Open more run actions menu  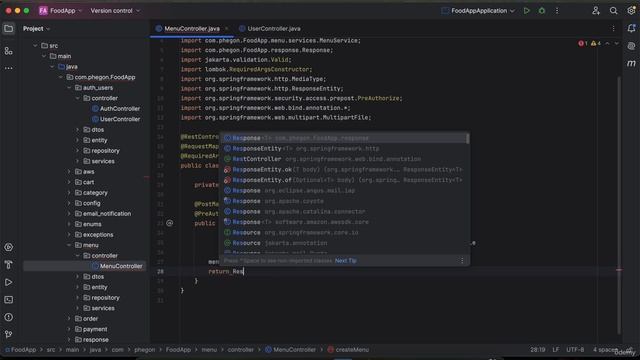click(557, 11)
